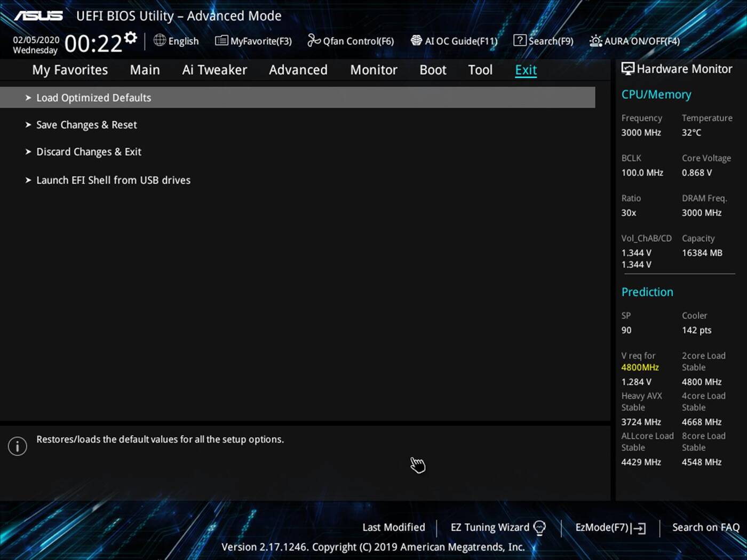Select Load Optimized Defaults
747x560 pixels.
93,98
